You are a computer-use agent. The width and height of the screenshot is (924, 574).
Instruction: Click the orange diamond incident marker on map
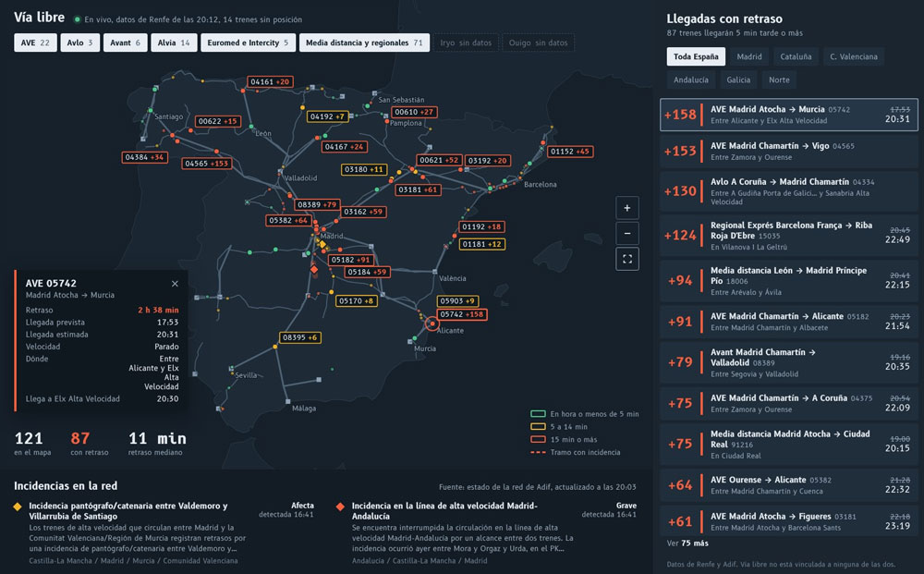coord(322,244)
